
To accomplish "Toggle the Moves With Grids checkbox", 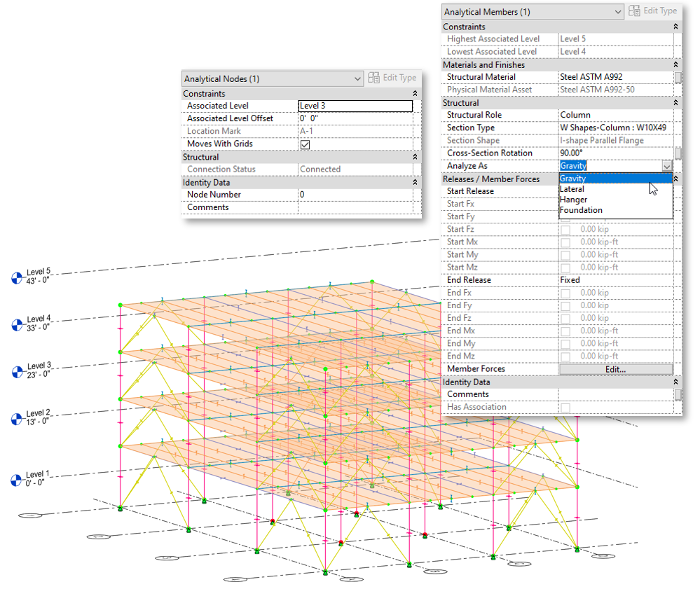I will [306, 144].
